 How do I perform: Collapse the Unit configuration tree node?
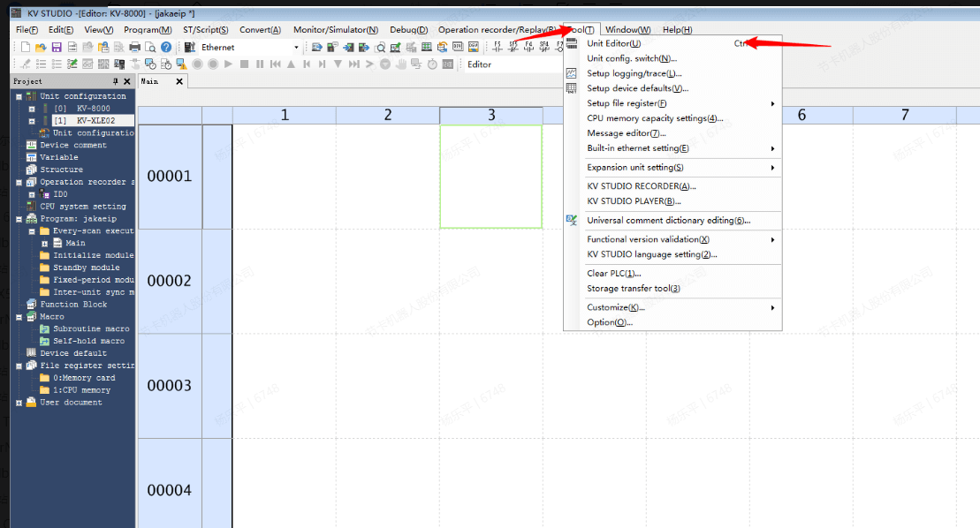[19, 96]
